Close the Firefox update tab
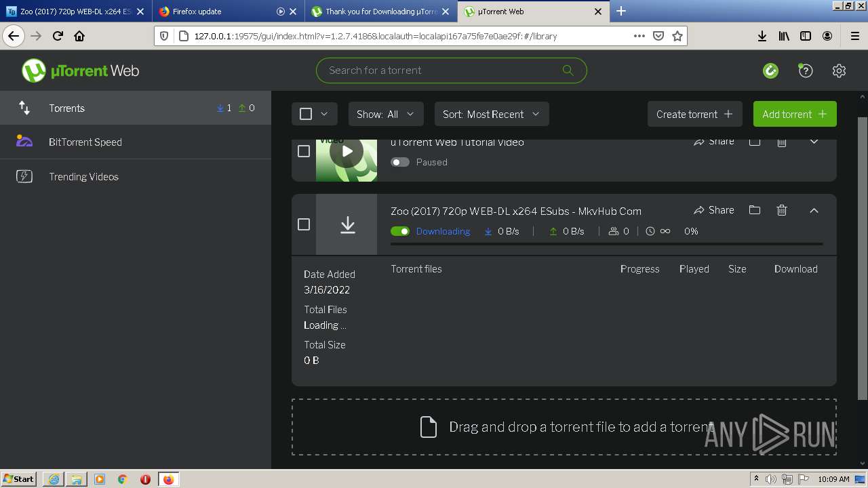The height and width of the screenshot is (488, 868). [x=293, y=12]
